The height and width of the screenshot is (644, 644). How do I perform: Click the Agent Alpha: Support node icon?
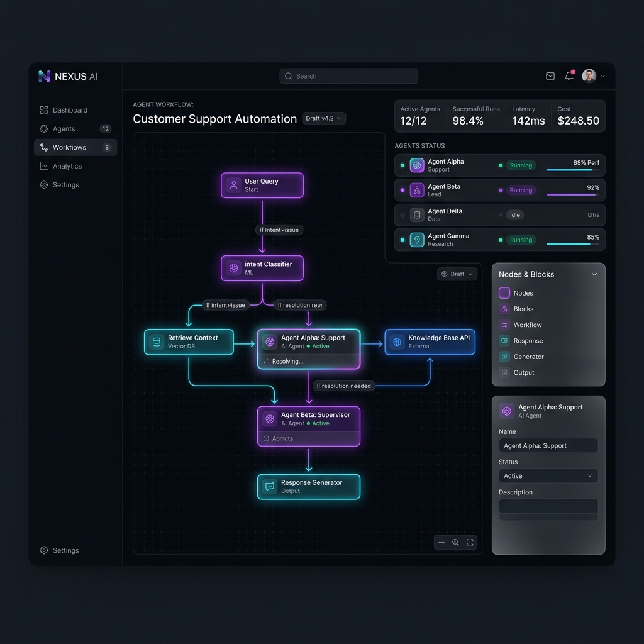tap(270, 341)
